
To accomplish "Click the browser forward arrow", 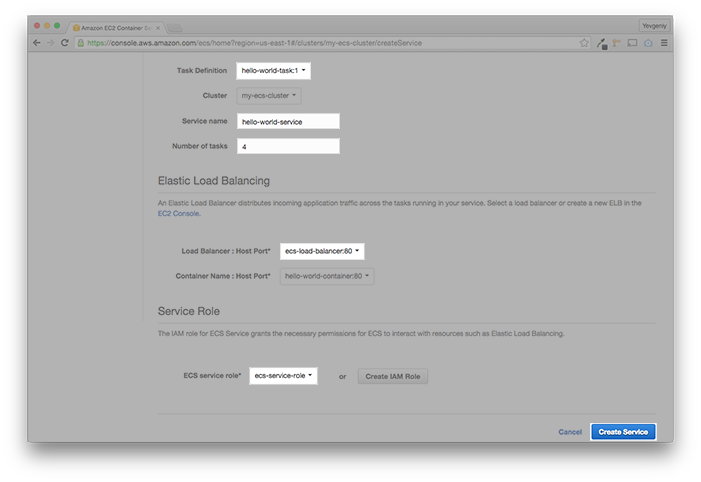I will [x=51, y=43].
